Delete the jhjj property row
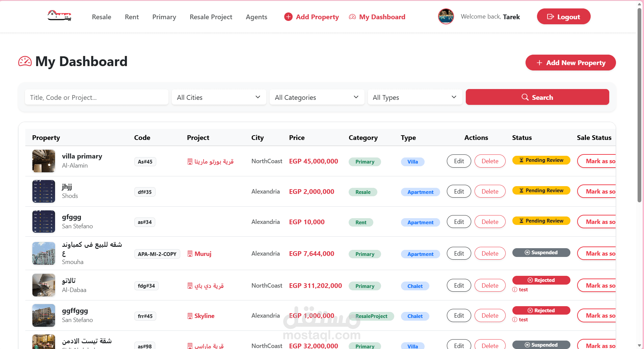 coord(490,192)
